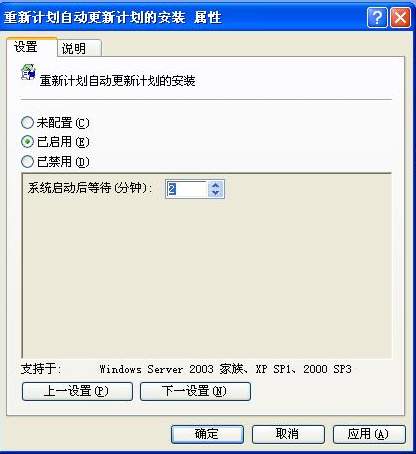
Task: Confirm with the 确定 button
Action: click(x=207, y=434)
